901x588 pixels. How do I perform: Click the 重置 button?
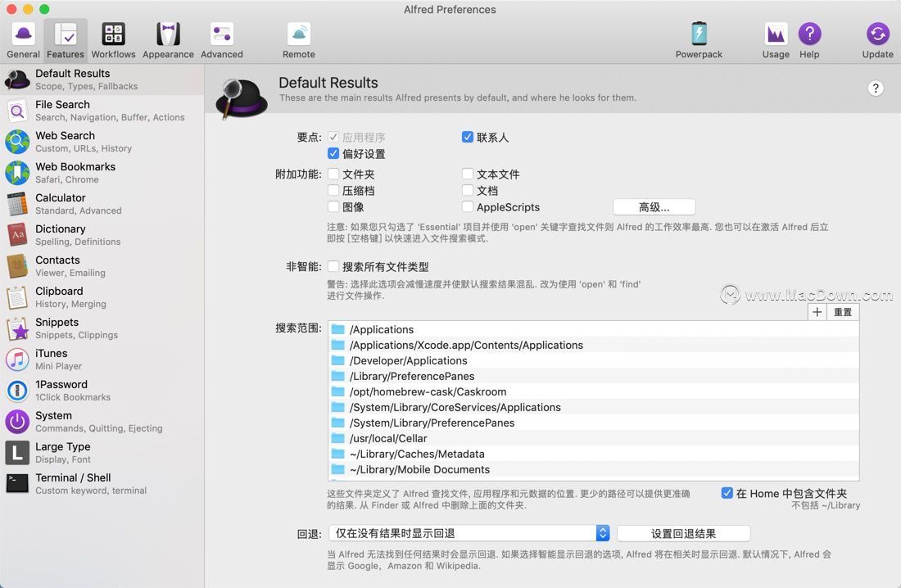(x=843, y=312)
